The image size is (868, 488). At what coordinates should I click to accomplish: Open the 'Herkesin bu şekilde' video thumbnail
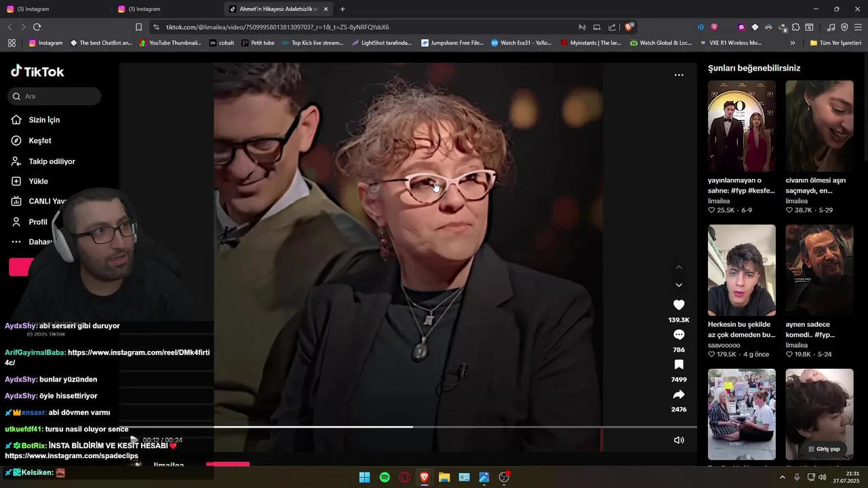point(742,270)
